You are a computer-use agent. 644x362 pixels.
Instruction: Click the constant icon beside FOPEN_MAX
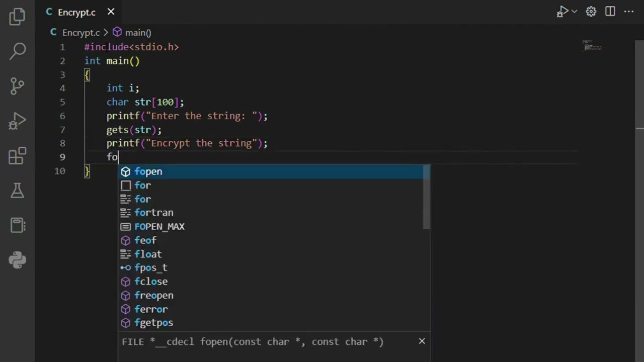[126, 227]
